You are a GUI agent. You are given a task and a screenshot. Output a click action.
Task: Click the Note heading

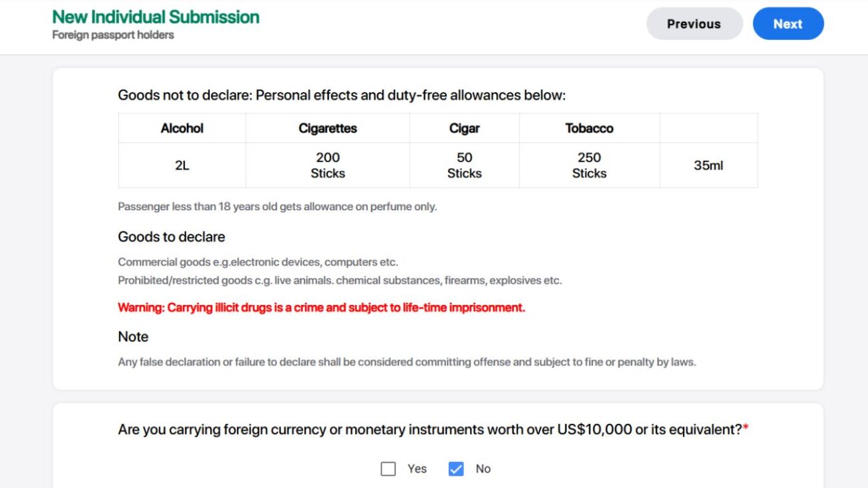pyautogui.click(x=133, y=336)
